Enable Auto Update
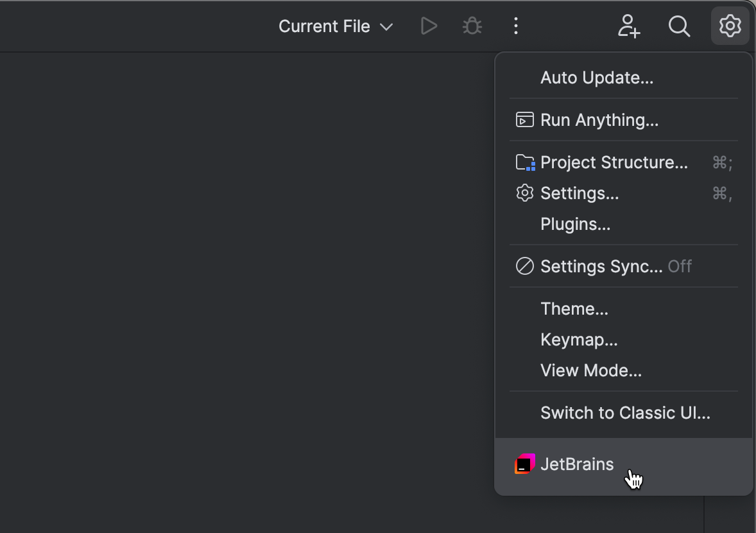756x533 pixels. click(596, 77)
